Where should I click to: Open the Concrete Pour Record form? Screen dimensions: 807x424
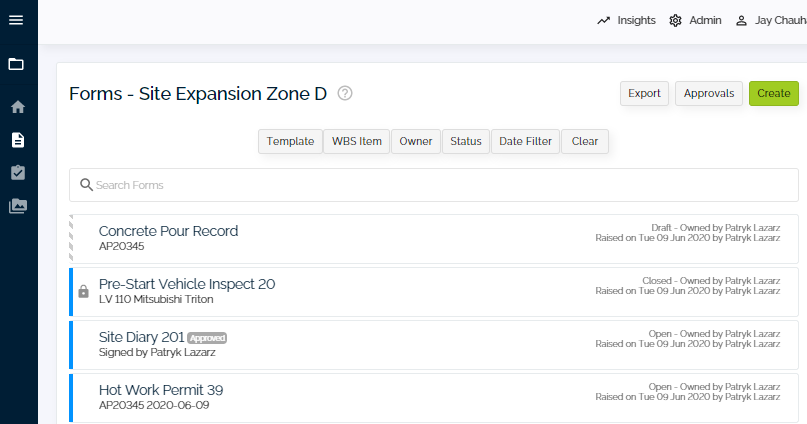point(434,239)
